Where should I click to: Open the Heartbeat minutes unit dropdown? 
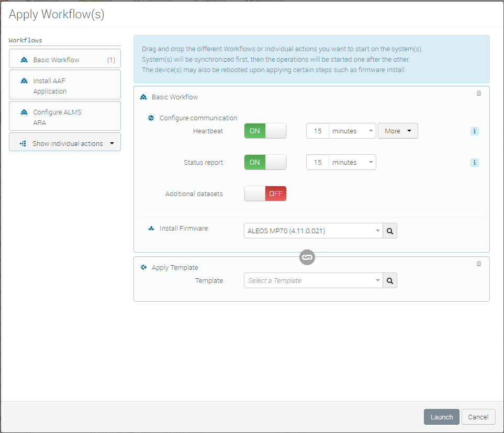pos(352,131)
